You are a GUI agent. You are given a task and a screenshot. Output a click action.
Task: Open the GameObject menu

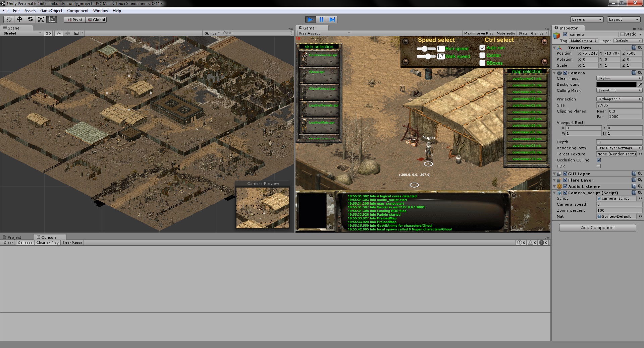click(51, 11)
